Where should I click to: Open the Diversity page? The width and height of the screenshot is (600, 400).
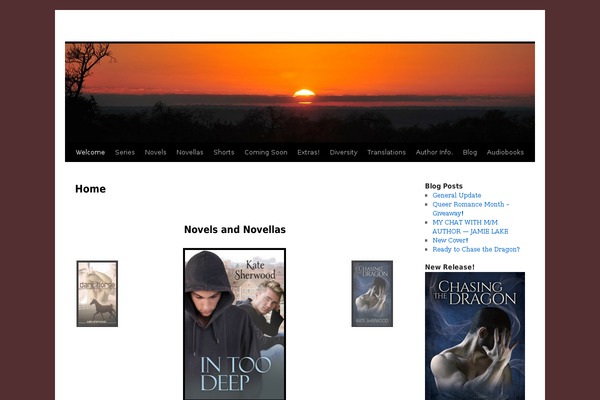pos(344,152)
